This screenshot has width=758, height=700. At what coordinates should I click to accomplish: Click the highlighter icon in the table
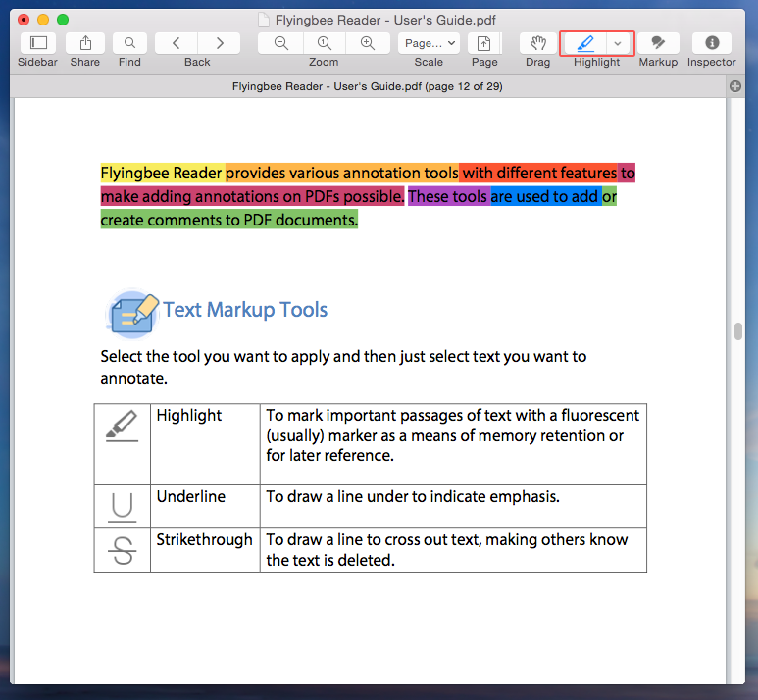point(122,425)
